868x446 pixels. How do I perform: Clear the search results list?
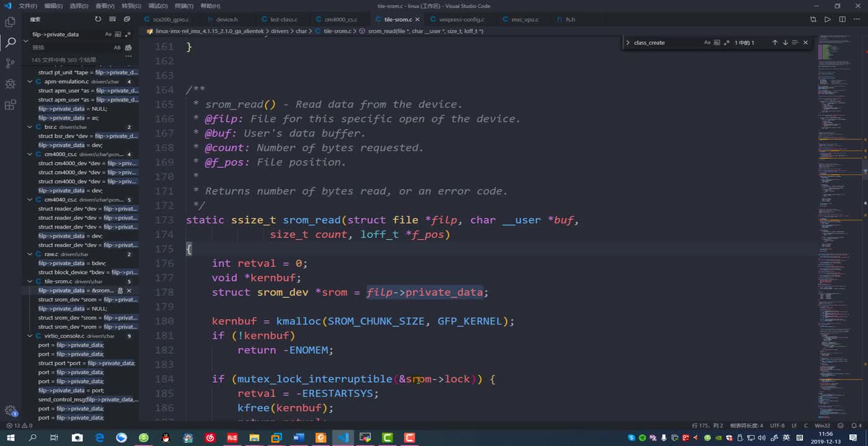tap(112, 19)
